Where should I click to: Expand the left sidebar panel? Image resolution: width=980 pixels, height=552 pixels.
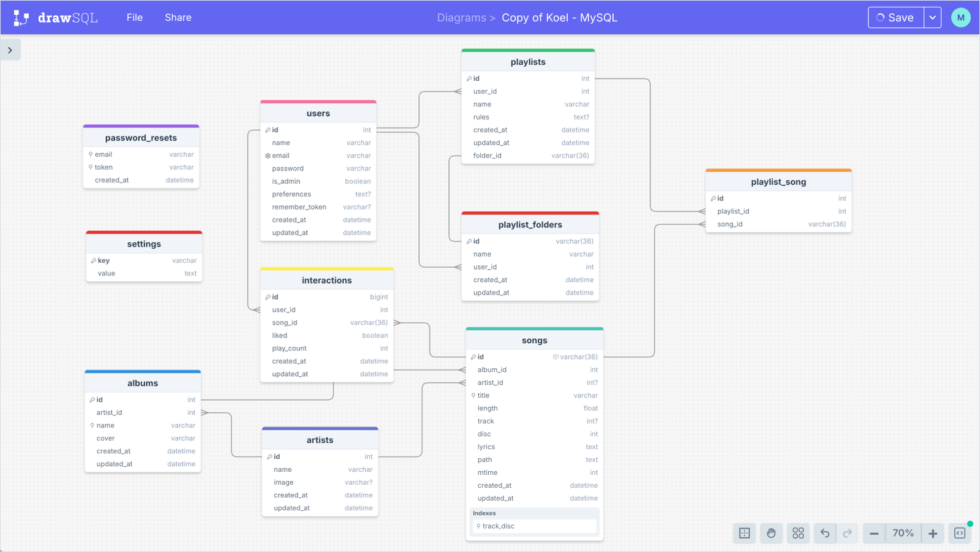tap(10, 50)
